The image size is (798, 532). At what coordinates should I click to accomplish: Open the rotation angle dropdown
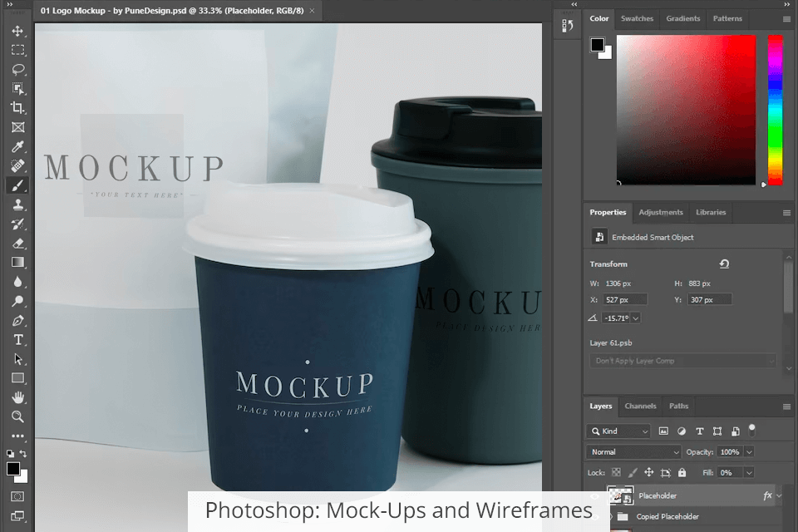[x=636, y=318]
